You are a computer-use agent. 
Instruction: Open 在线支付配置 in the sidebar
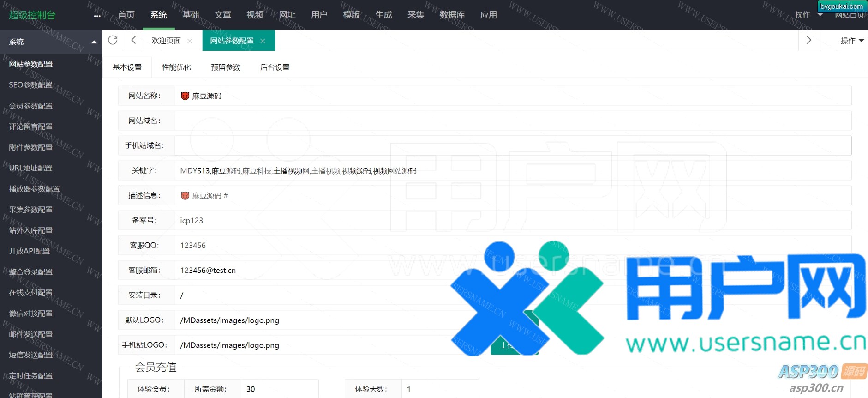30,293
